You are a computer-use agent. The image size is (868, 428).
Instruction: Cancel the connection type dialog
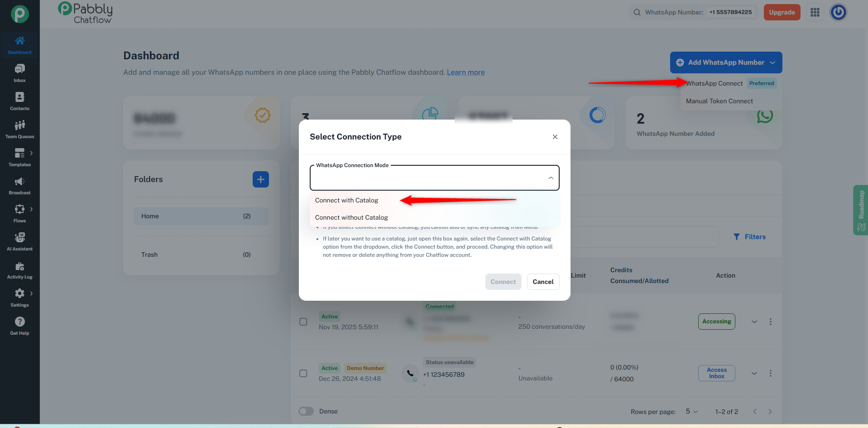tap(543, 282)
